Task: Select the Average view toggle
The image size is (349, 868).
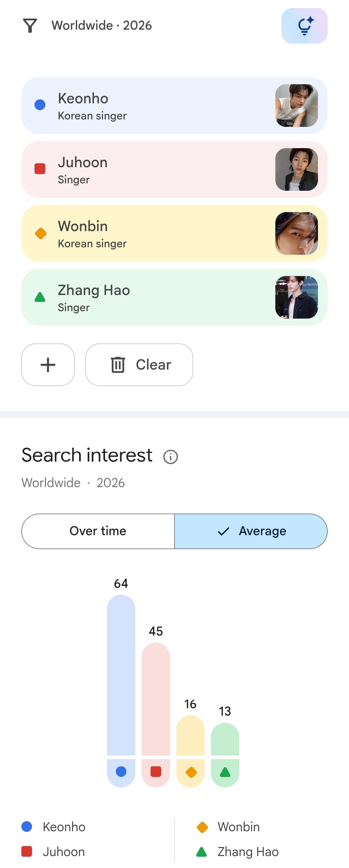Action: pos(251,531)
